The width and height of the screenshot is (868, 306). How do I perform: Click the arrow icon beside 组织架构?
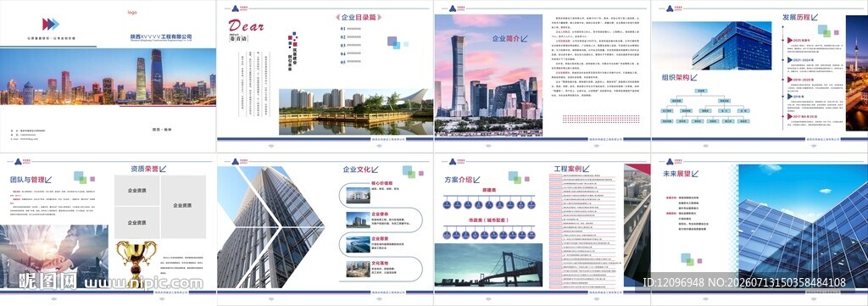[x=693, y=78]
